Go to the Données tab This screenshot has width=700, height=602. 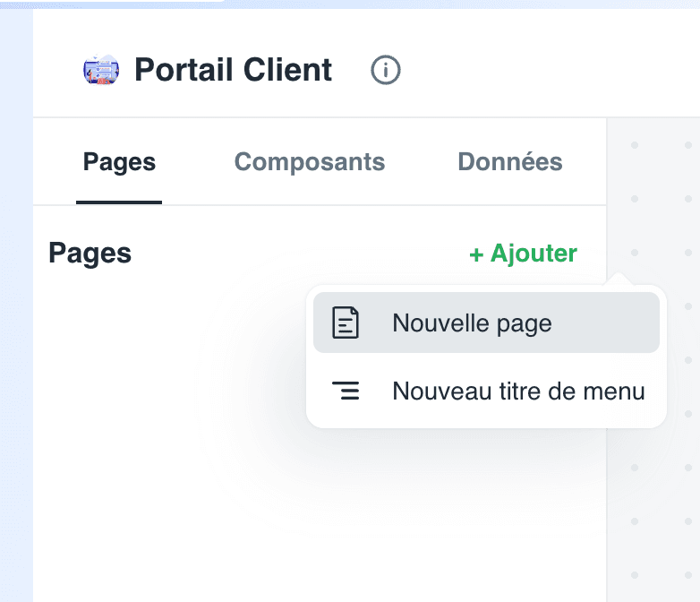tap(510, 162)
